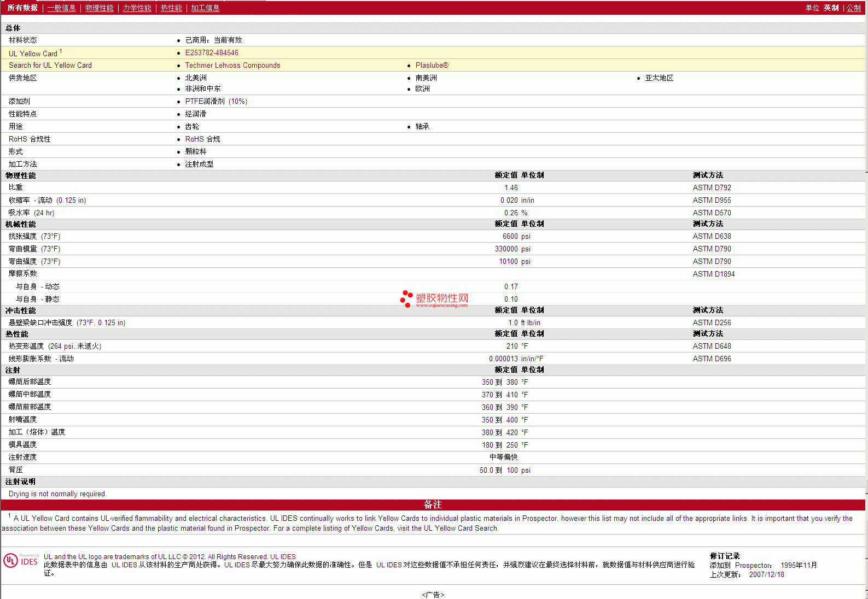Image resolution: width=868 pixels, height=599 pixels.
Task: Click the 颗粒料 form entry
Action: tap(195, 151)
